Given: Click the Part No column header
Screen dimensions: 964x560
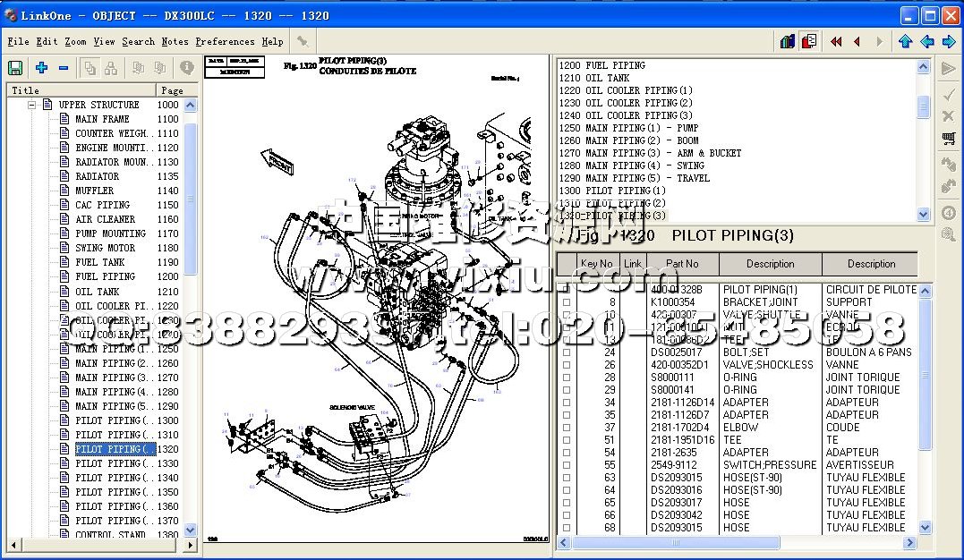Looking at the screenshot, I should pos(682,264).
